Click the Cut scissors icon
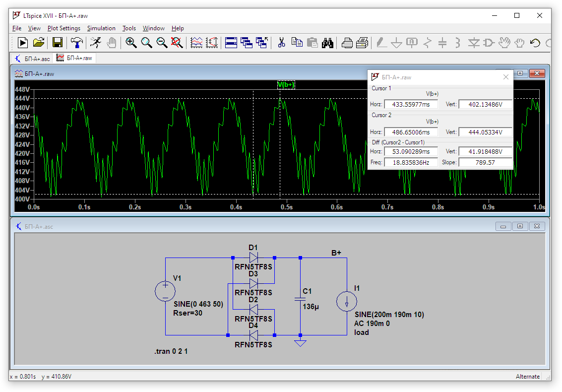Viewport: 562px width, 392px height. (282, 43)
